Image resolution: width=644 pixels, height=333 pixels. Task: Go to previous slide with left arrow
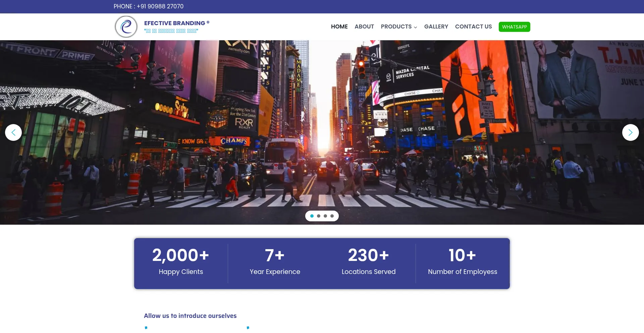(13, 132)
